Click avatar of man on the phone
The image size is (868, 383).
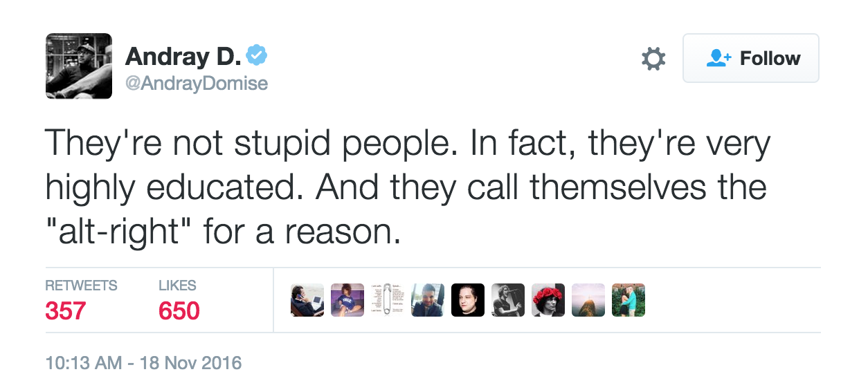tap(307, 300)
